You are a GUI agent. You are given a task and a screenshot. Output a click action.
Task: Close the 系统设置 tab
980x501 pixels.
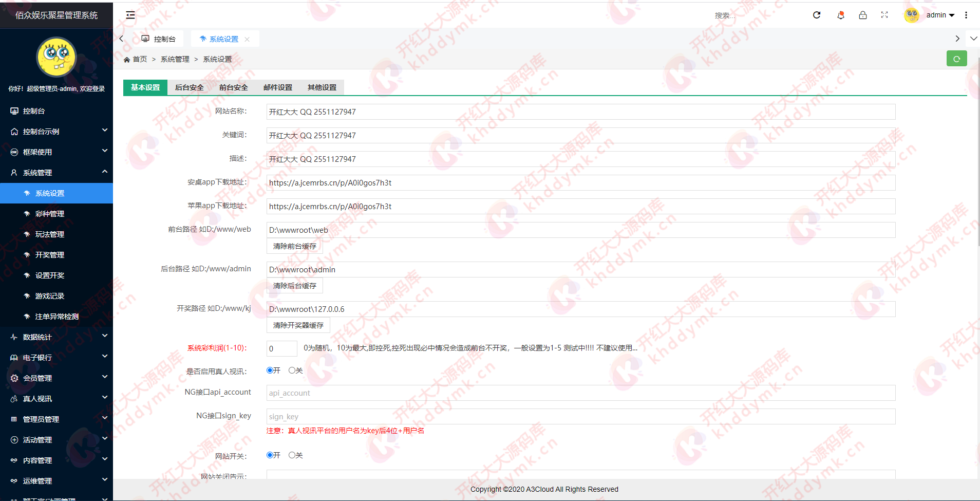tap(247, 39)
